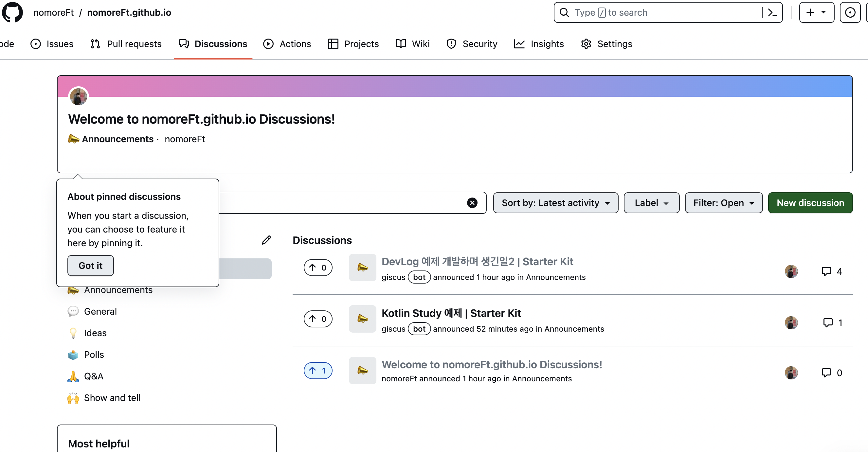Remove upvote from the Welcome discussion
The height and width of the screenshot is (452, 868).
[x=318, y=371]
